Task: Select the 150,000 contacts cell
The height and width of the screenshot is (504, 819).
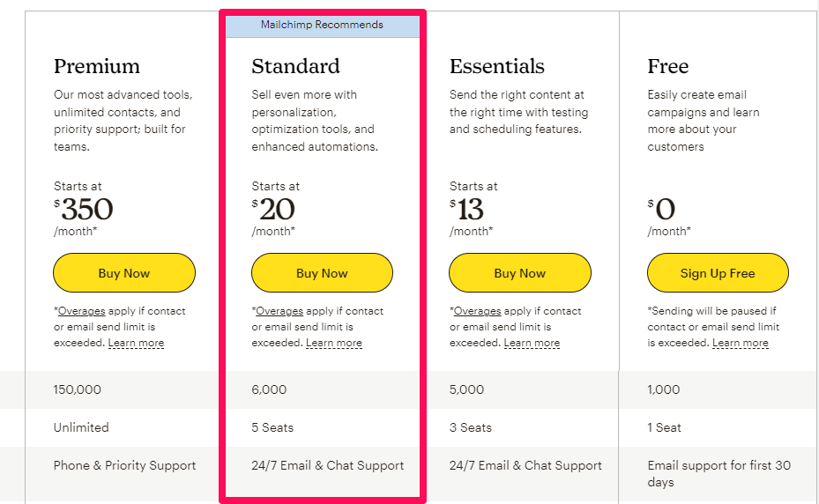Action: click(78, 389)
